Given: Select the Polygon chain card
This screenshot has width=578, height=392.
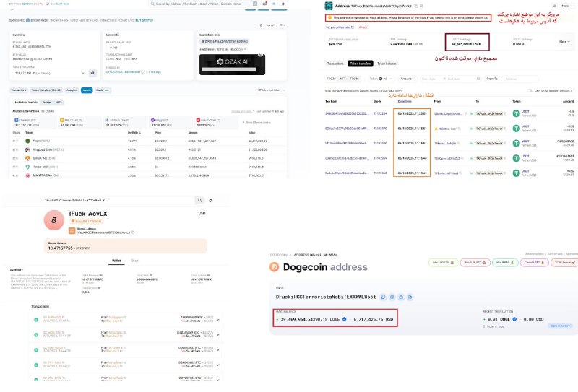Looking at the screenshot, I should click(171, 123).
